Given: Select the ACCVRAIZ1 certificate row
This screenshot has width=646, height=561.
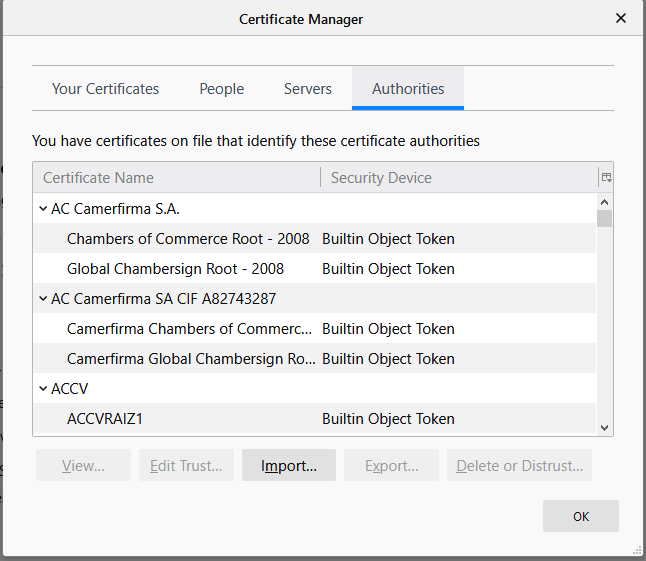Looking at the screenshot, I should pyautogui.click(x=105, y=419).
